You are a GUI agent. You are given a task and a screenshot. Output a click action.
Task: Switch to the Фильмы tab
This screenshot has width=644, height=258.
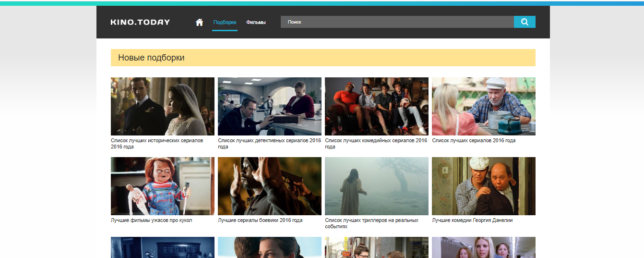pyautogui.click(x=256, y=22)
